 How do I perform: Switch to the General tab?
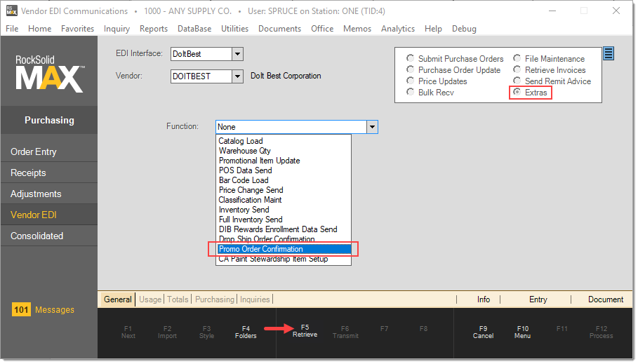coord(118,299)
